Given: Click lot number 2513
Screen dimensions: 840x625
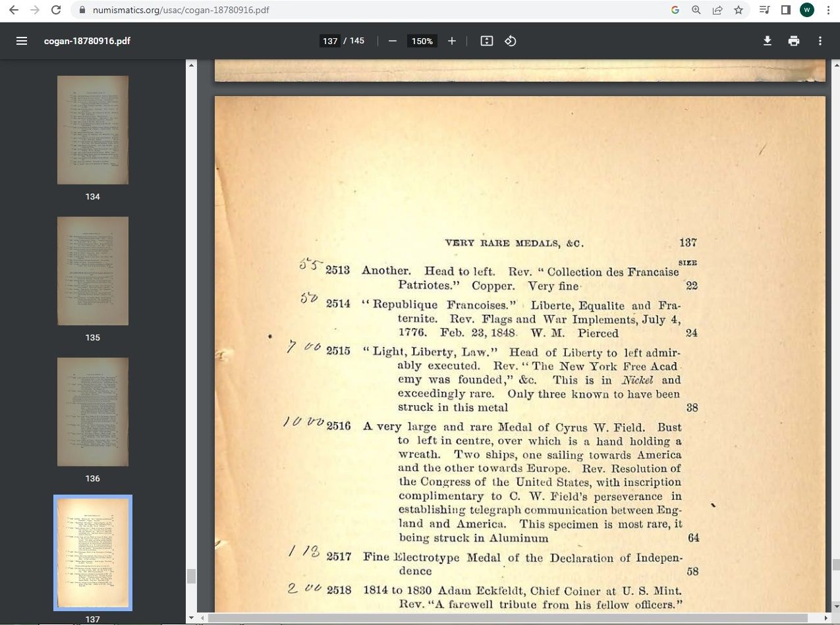Looking at the screenshot, I should point(338,271).
